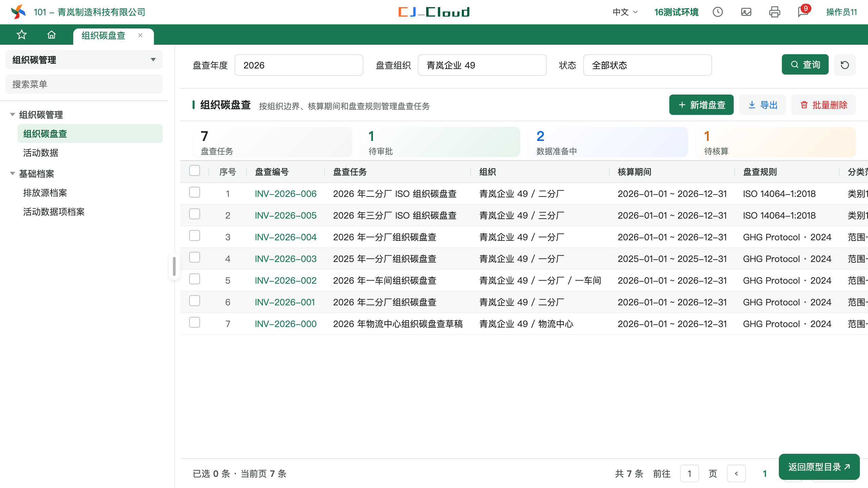868x488 pixels.
Task: Click the 新增盘查 button
Action: (x=701, y=105)
